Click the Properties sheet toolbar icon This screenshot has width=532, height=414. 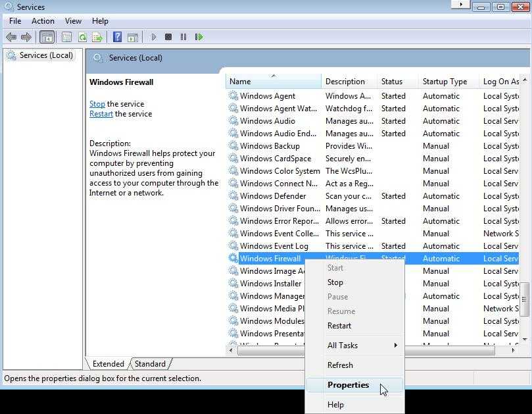(x=66, y=37)
